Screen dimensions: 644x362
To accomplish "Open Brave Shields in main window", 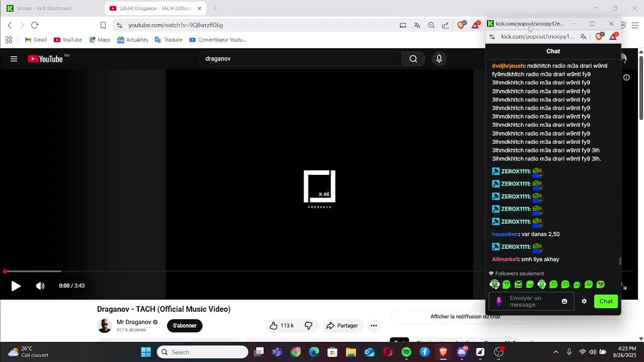I will click(461, 25).
